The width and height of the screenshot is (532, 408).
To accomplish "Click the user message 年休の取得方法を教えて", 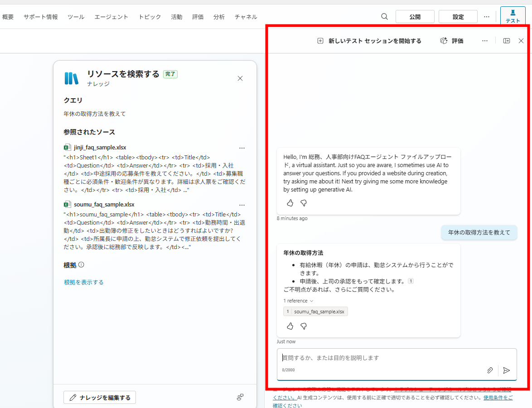I will click(x=479, y=232).
